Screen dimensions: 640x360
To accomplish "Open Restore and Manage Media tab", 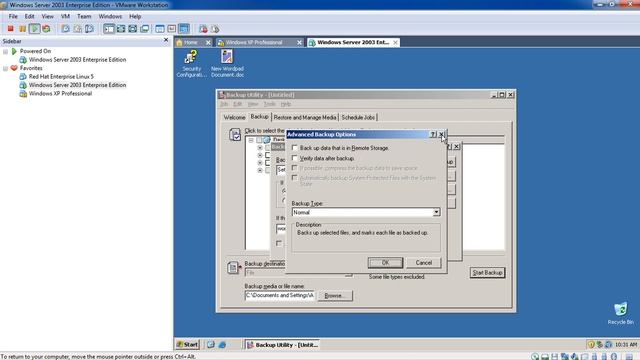I will tap(305, 118).
